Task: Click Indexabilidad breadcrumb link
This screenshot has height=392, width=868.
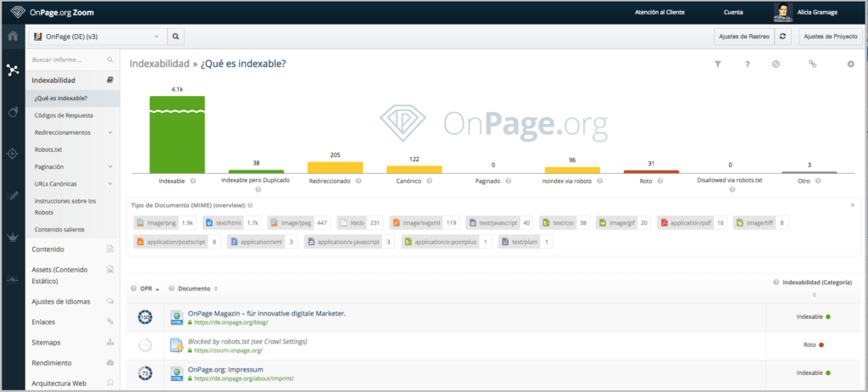Action: [x=159, y=64]
